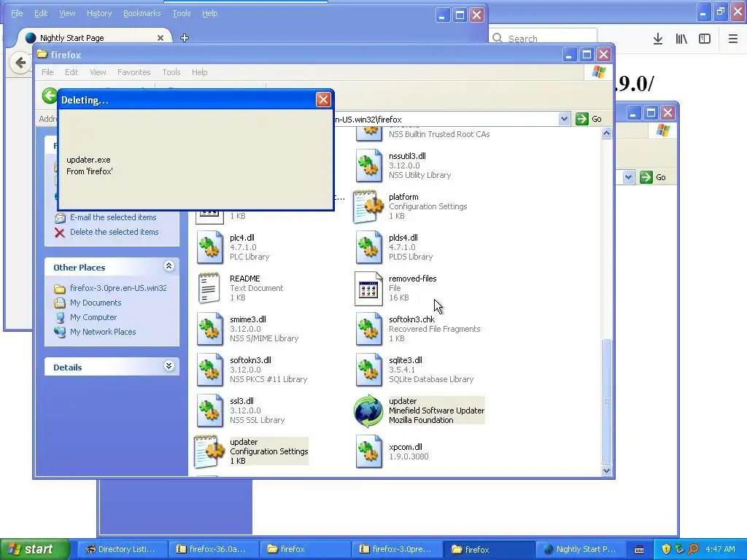Open address dropdown in the background Explorer window

pyautogui.click(x=628, y=177)
